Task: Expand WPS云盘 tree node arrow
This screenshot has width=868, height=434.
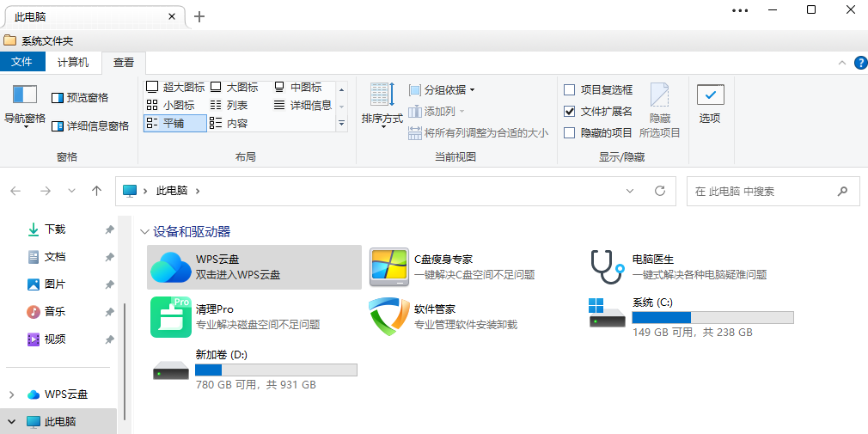Action: pyautogui.click(x=12, y=394)
